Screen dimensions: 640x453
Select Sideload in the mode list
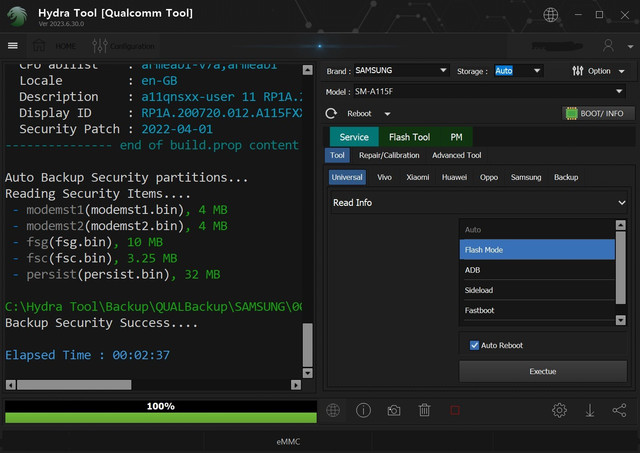click(537, 290)
